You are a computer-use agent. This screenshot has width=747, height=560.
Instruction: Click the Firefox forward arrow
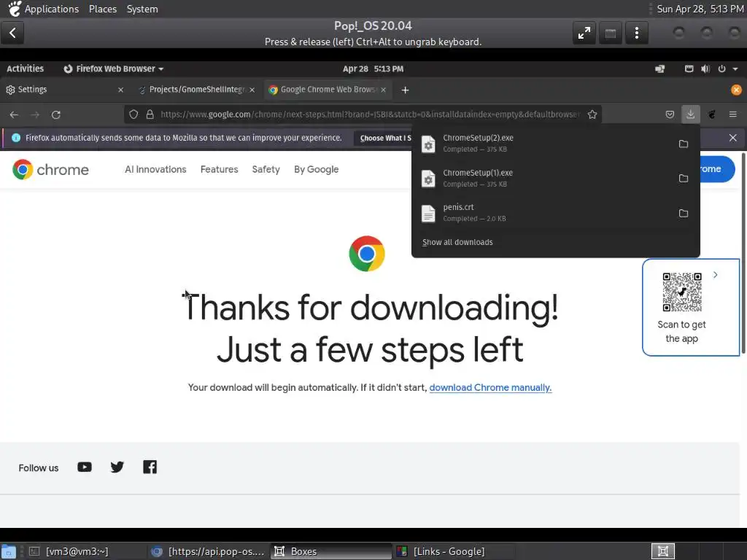click(35, 114)
